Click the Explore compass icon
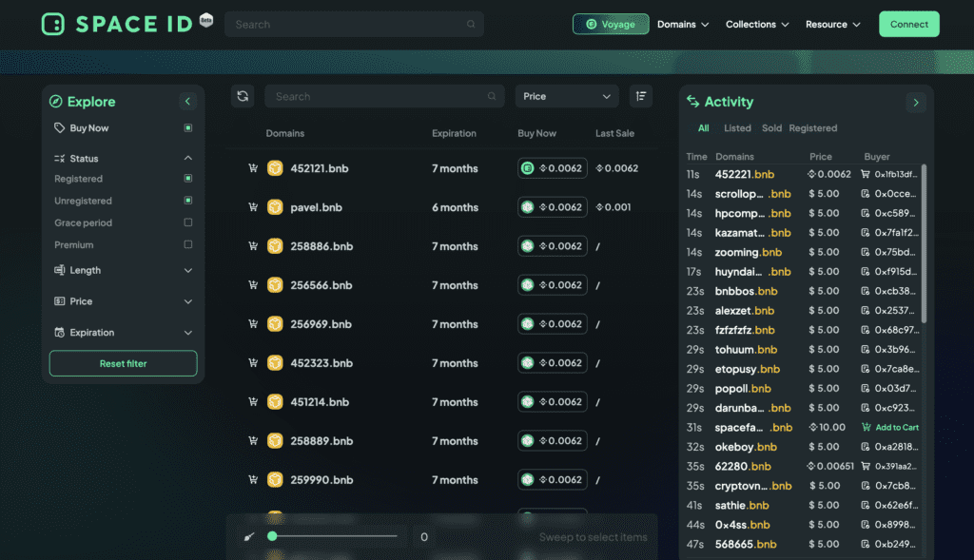Screen dimensions: 974x560 [56, 101]
